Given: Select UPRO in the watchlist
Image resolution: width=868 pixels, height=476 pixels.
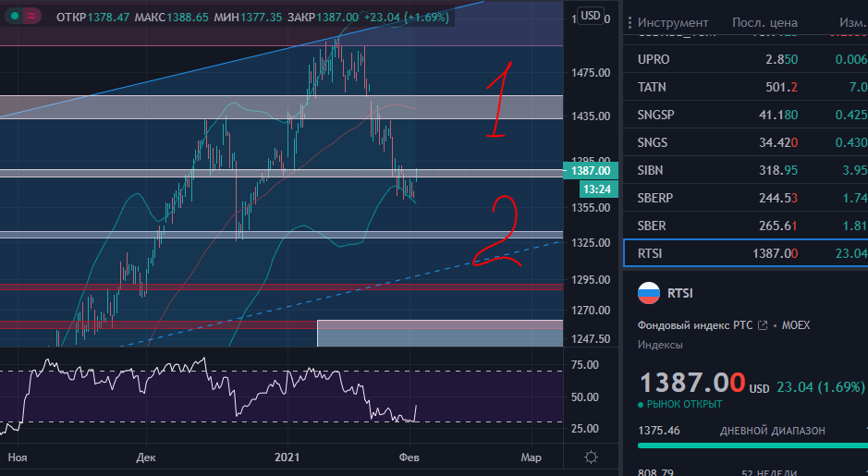Looking at the screenshot, I should [746, 59].
